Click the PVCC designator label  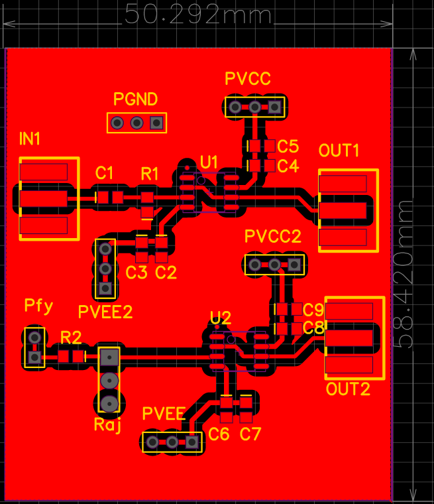click(248, 79)
